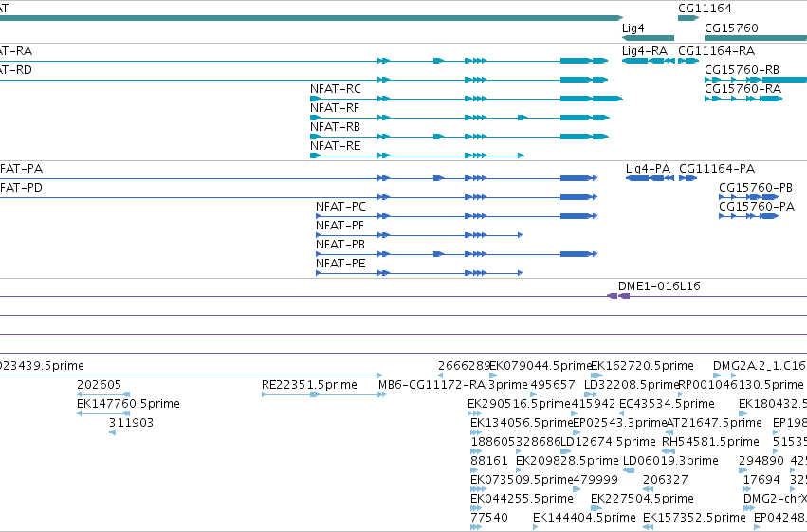Open EK227504.5prime EST label
The image size is (807, 532).
coord(642,499)
